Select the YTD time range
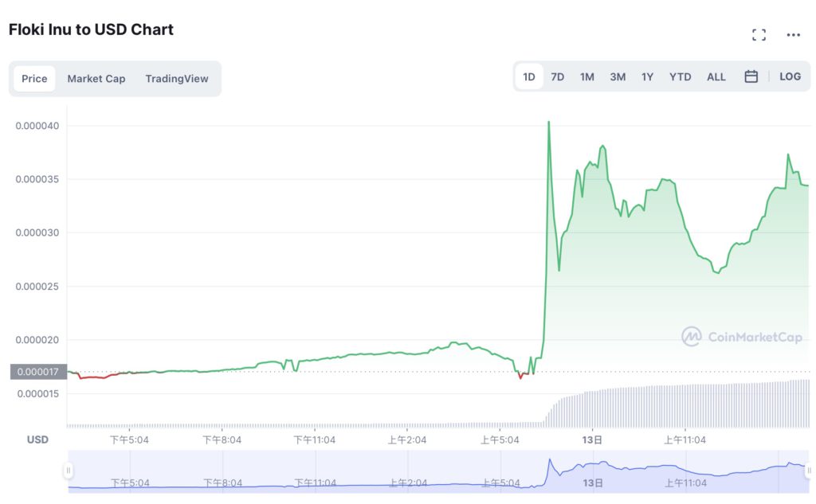The image size is (816, 504). coord(681,77)
